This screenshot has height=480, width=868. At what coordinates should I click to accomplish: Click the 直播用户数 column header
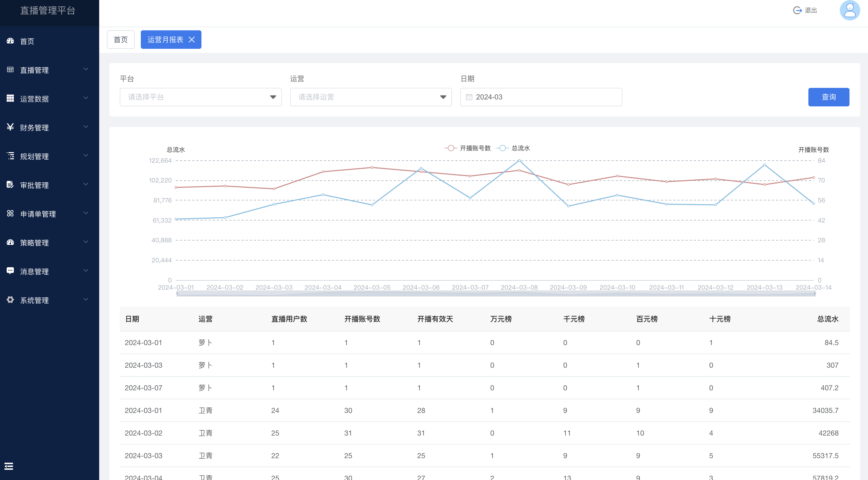point(289,319)
